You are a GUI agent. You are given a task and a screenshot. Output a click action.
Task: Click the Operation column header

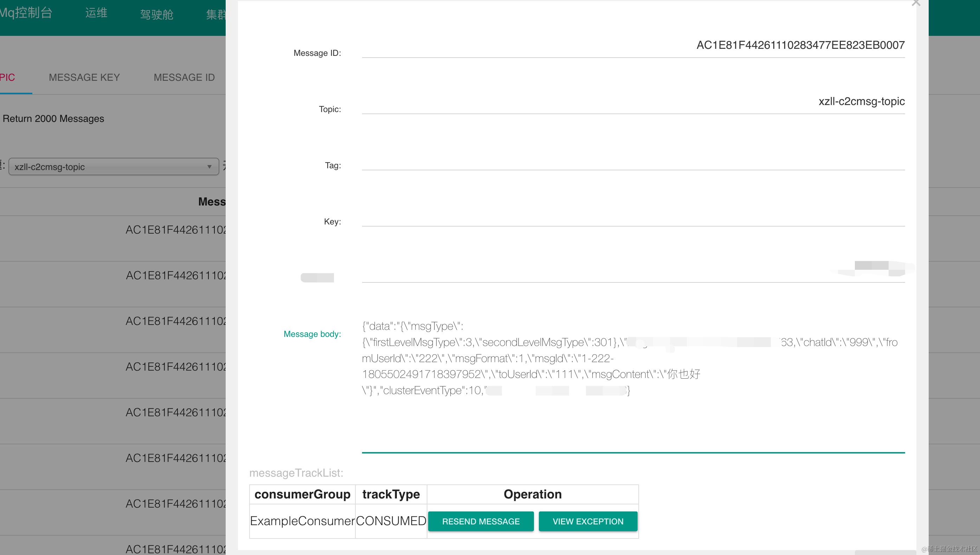click(532, 494)
